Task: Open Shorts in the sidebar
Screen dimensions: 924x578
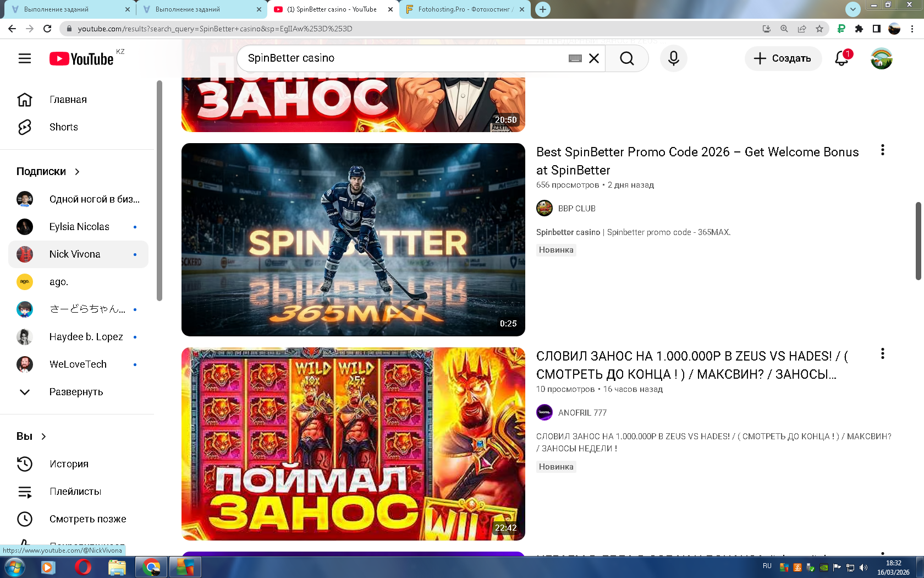Action: [x=79, y=127]
